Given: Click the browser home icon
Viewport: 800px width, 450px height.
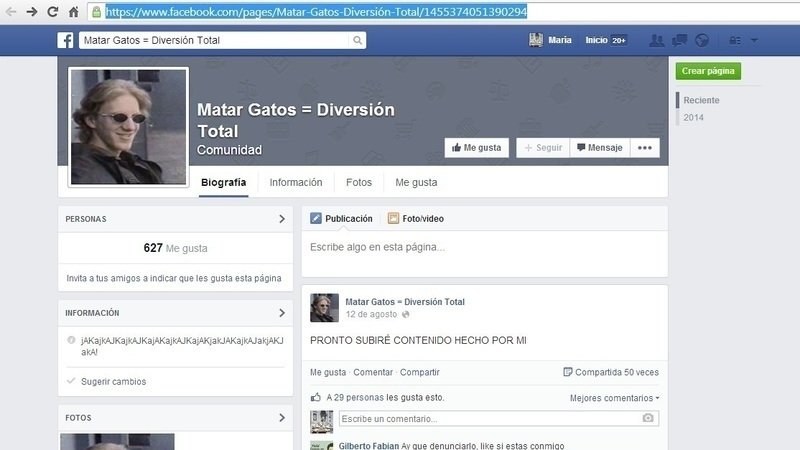Looking at the screenshot, I should 73,12.
